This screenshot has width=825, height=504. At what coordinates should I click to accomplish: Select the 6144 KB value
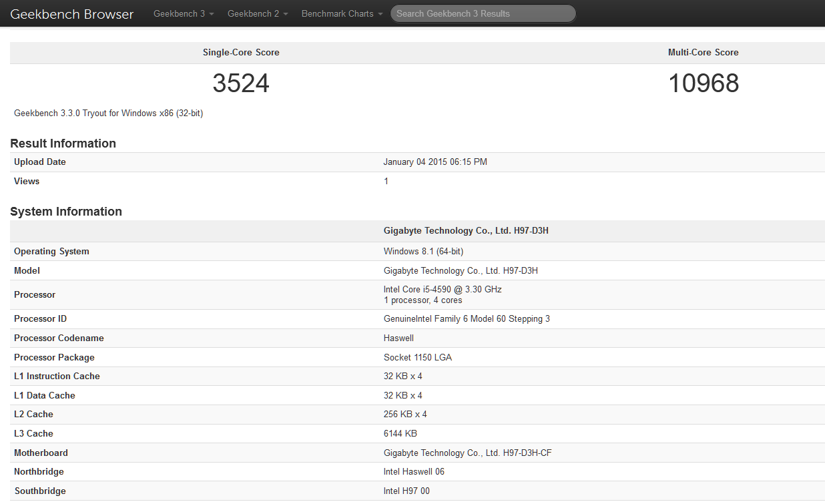point(400,434)
